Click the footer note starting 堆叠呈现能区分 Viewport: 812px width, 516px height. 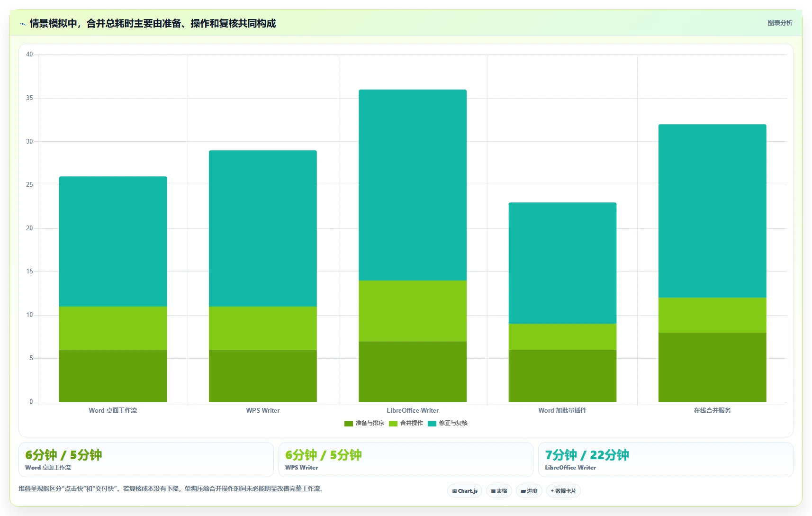[172, 489]
